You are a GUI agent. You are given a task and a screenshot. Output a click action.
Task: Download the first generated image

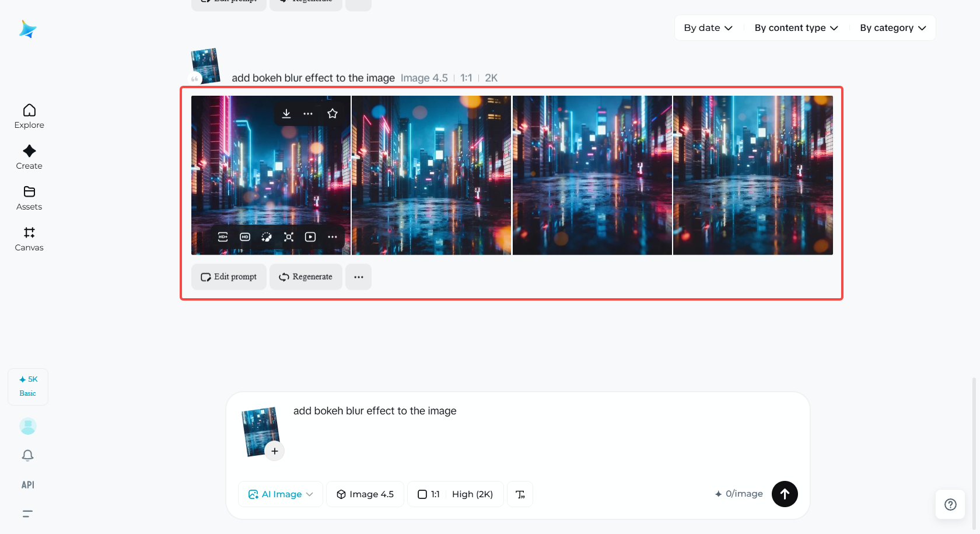286,114
